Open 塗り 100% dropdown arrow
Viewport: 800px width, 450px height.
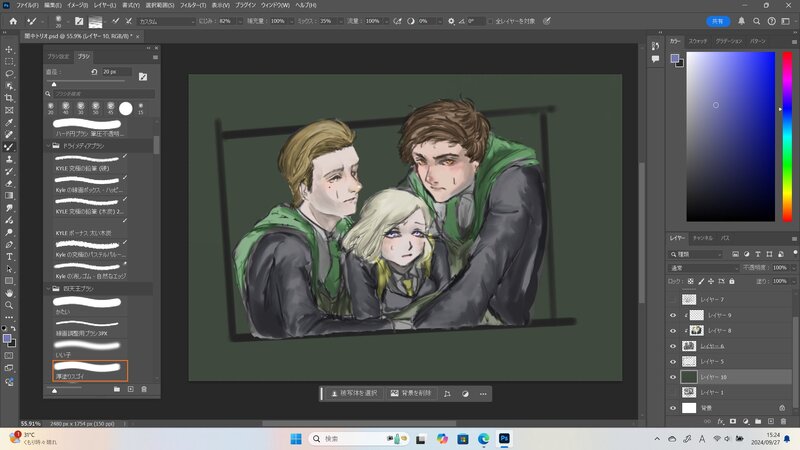[792, 281]
